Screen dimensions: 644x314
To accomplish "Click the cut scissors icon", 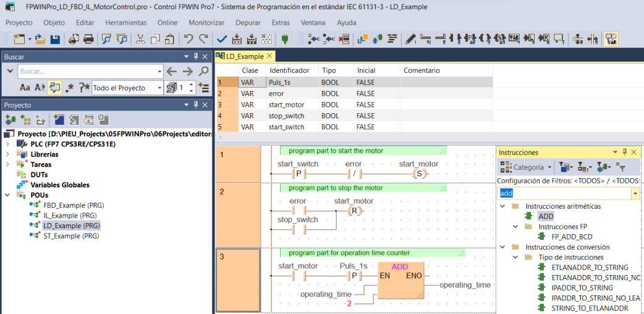I will [x=140, y=40].
